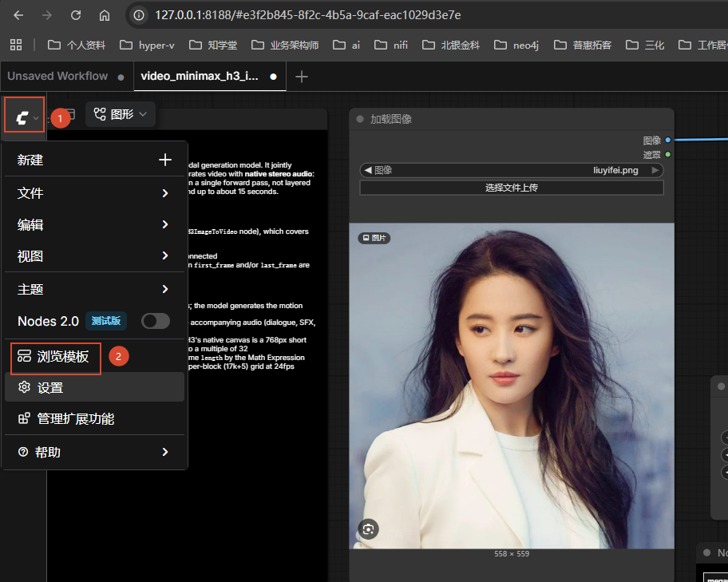728x582 pixels.
Task: Open the 个人资料 bookmark folder
Action: (77, 45)
